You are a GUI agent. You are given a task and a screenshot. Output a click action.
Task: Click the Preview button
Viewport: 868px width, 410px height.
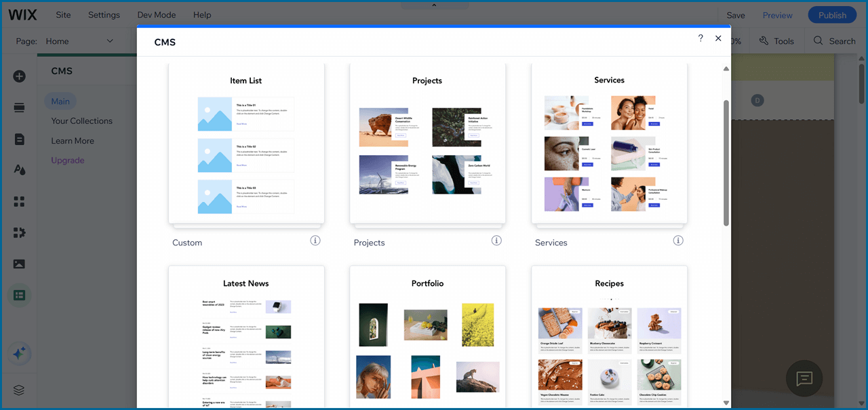click(x=777, y=15)
